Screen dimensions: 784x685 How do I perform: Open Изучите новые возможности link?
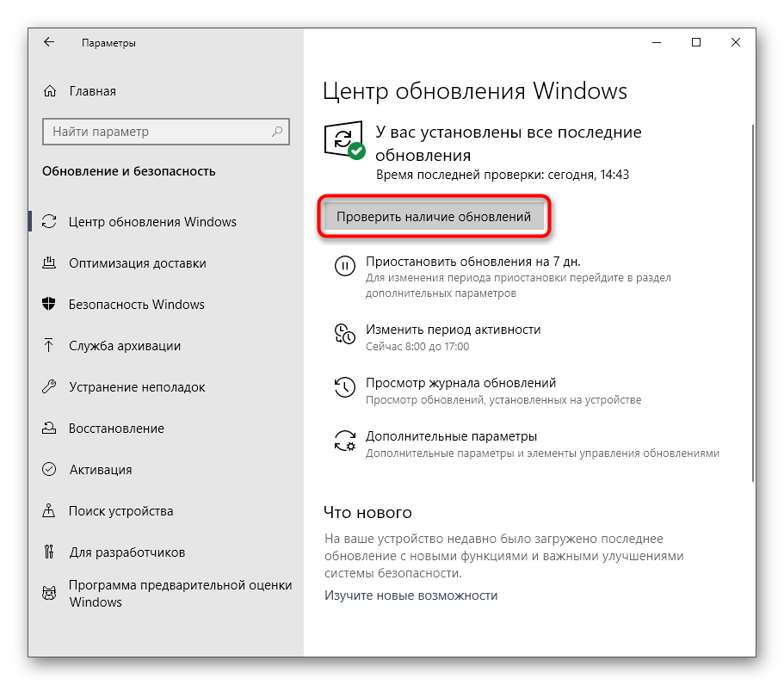click(x=411, y=596)
